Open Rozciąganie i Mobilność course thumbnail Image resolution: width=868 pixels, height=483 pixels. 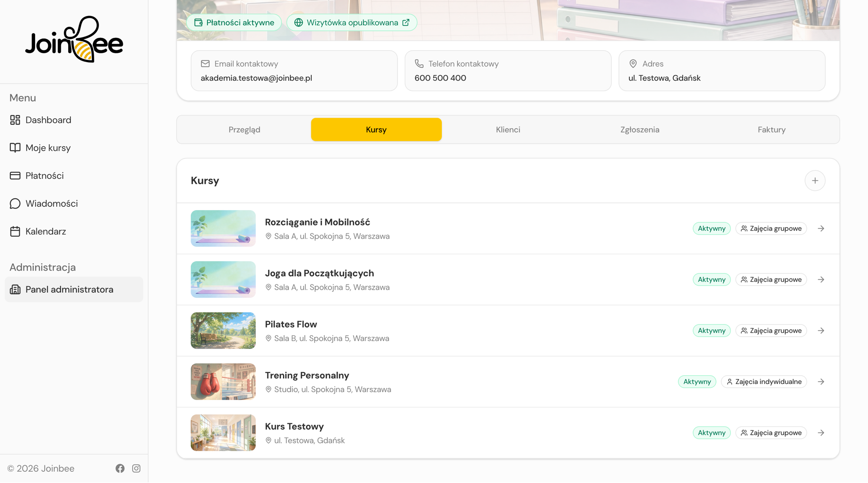pos(223,228)
